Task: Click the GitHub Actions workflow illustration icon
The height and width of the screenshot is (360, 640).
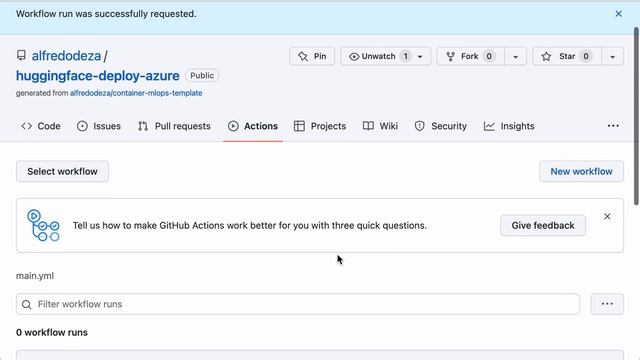Action: 43,225
